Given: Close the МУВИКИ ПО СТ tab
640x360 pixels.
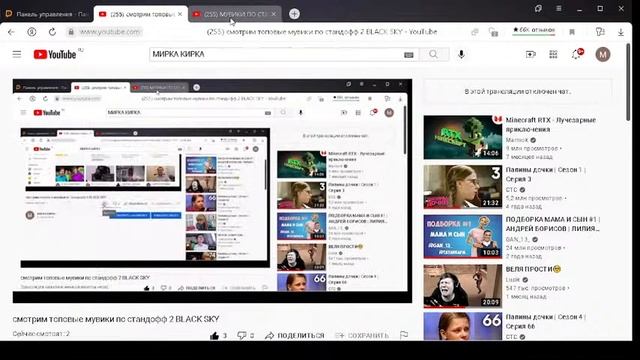Looking at the screenshot, I should [x=274, y=14].
